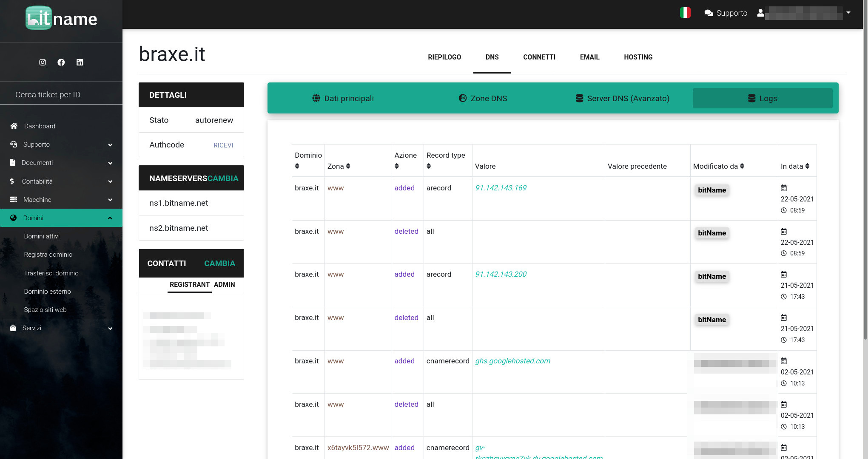868x459 pixels.
Task: Click the Server DNS database icon
Action: point(579,98)
